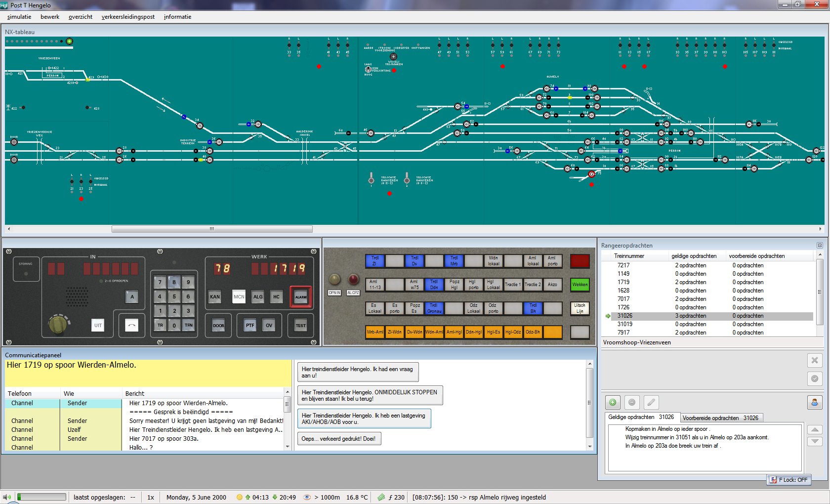This screenshot has height=504, width=830.
Task: Select message 'Hier 7017 op spoor 303a.'
Action: pos(145,439)
